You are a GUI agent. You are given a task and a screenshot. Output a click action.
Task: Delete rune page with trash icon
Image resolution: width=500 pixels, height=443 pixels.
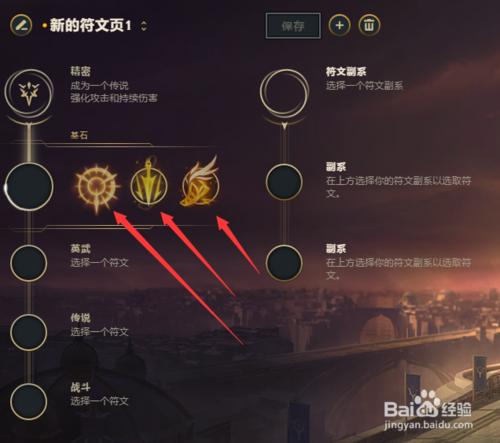369,25
